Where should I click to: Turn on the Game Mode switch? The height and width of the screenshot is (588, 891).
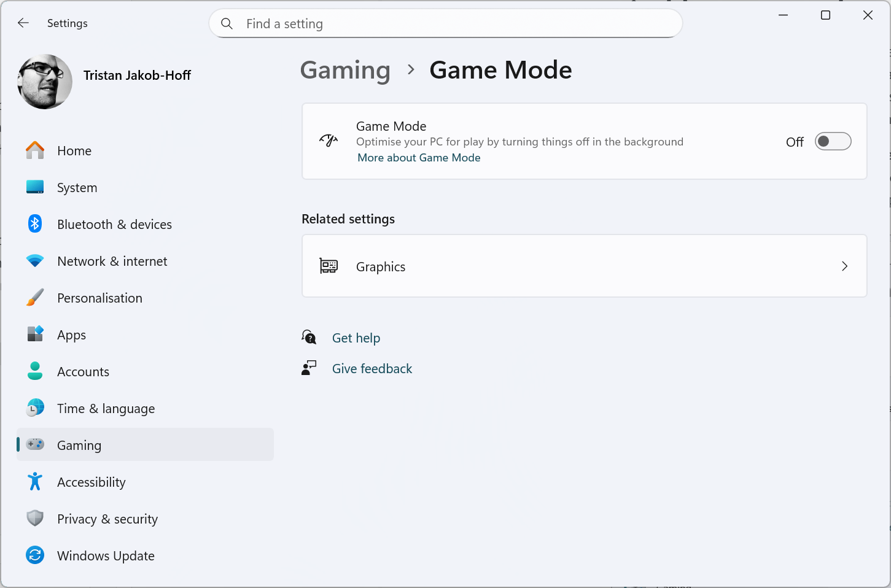[x=833, y=142]
